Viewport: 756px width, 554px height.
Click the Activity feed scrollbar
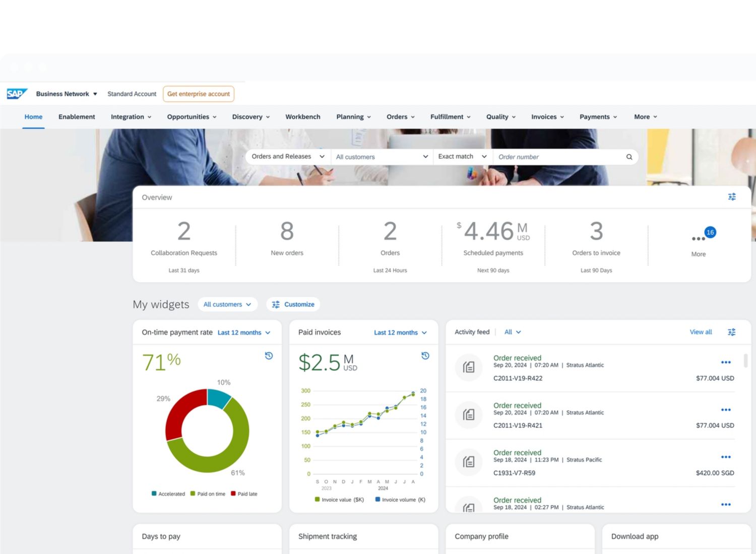point(745,361)
